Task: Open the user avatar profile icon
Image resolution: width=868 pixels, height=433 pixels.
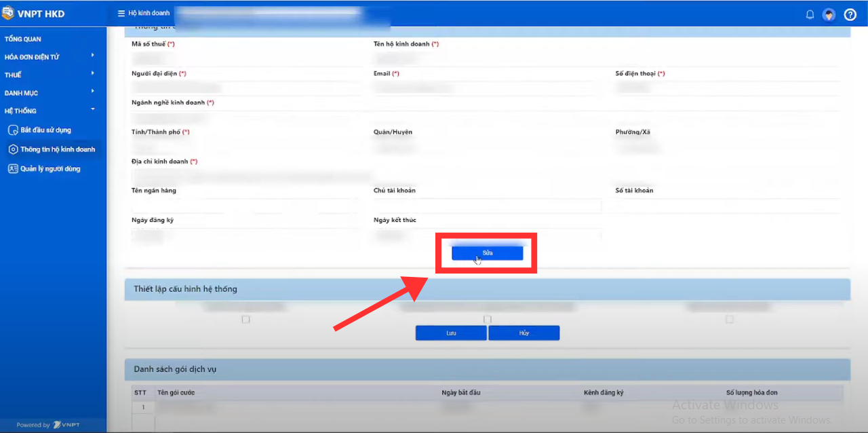Action: click(829, 14)
